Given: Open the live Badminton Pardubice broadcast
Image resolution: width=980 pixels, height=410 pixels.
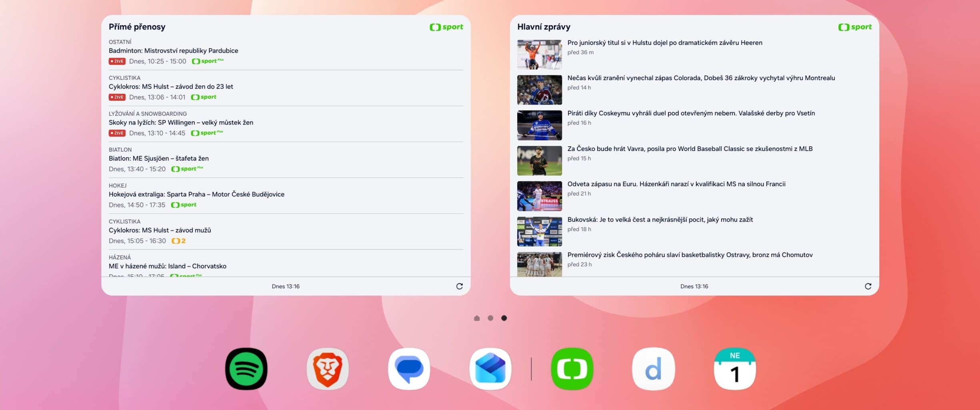Looking at the screenshot, I should click(x=173, y=51).
